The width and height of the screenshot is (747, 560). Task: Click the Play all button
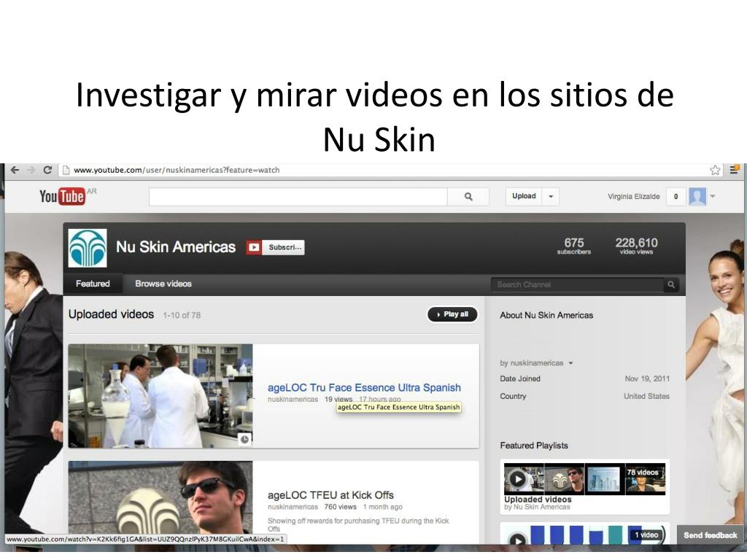[x=452, y=314]
